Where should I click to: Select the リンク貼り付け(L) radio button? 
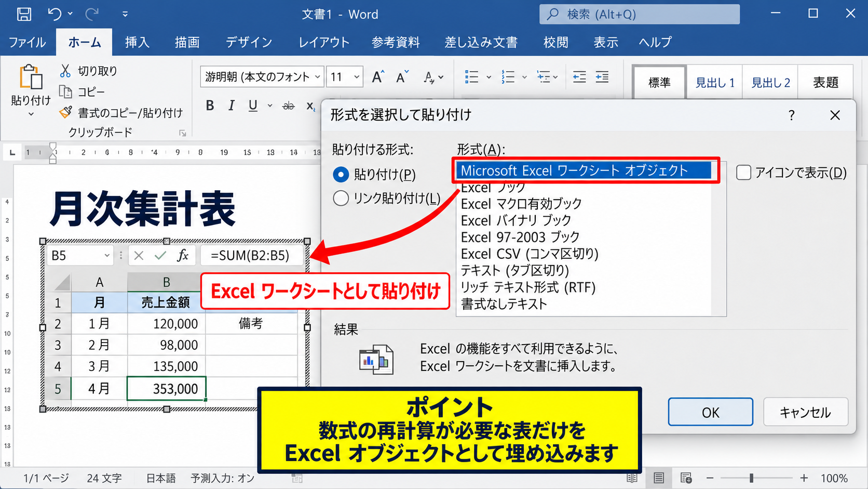coord(341,198)
